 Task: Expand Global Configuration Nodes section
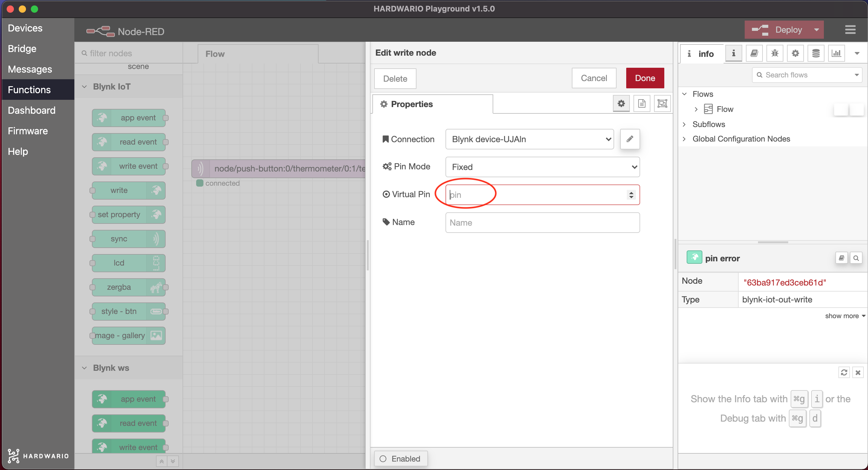[x=684, y=139]
